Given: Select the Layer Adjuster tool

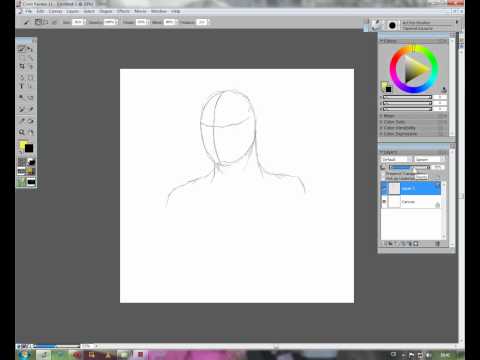Looking at the screenshot, I should pos(30,49).
